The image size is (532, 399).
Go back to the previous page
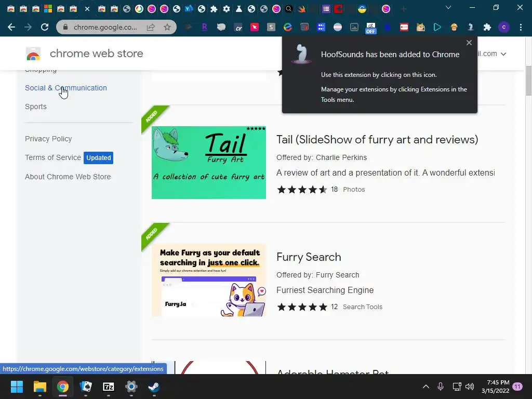coord(11,27)
